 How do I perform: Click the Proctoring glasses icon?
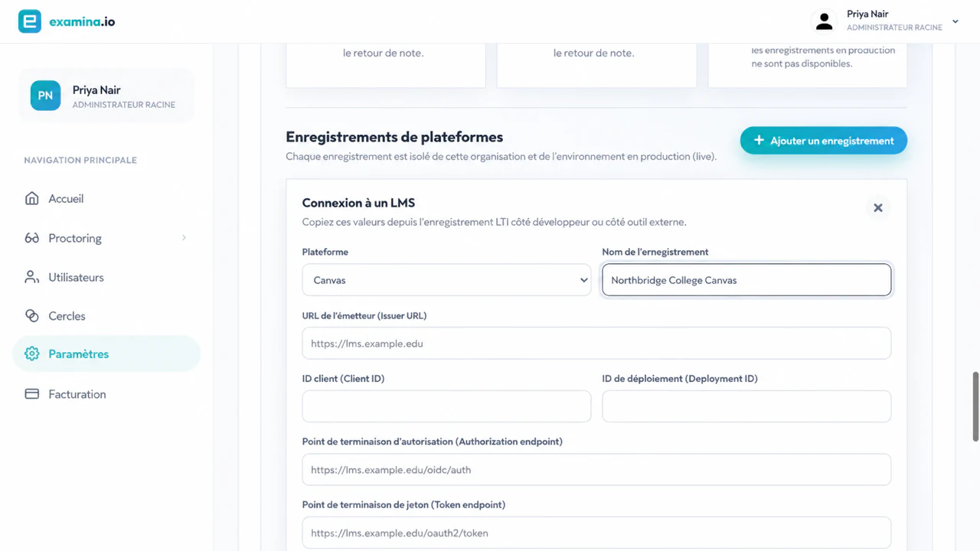(31, 238)
